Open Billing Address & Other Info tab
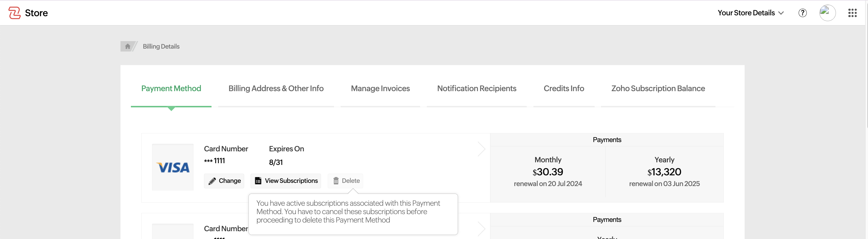Screen dimensions: 868x239 (x=276, y=89)
